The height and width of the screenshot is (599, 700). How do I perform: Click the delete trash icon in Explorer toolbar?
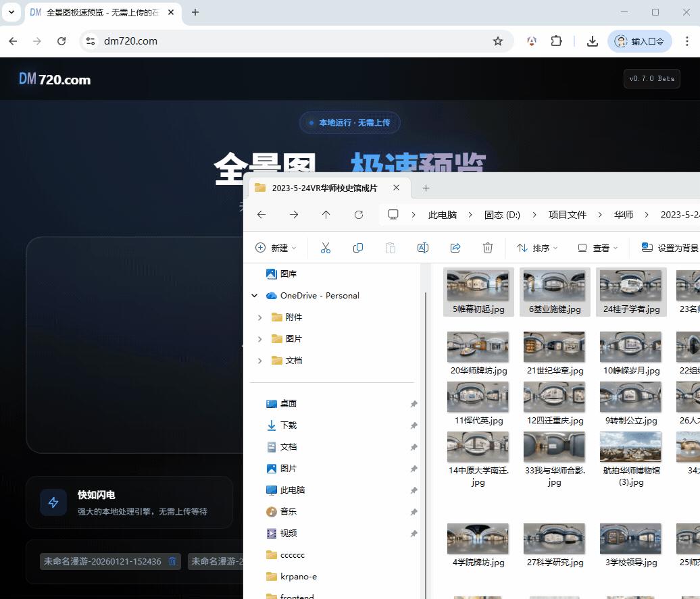488,248
